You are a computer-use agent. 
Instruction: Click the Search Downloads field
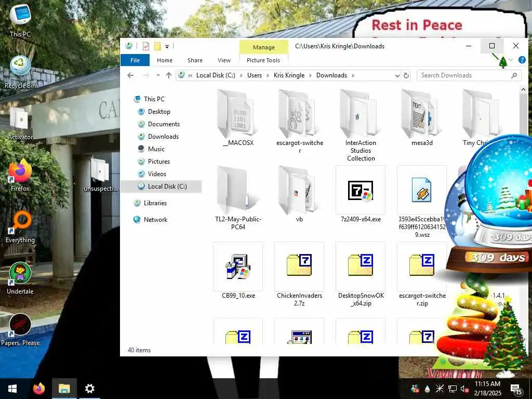[x=469, y=75]
